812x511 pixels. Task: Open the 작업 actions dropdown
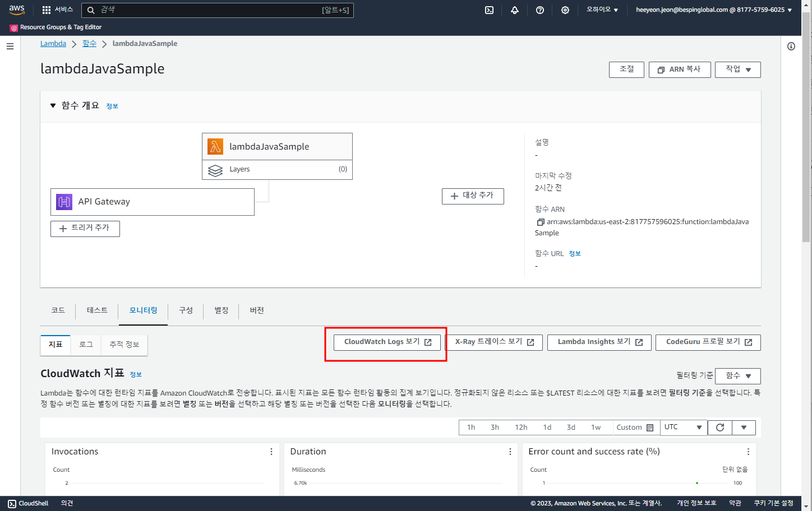click(738, 69)
